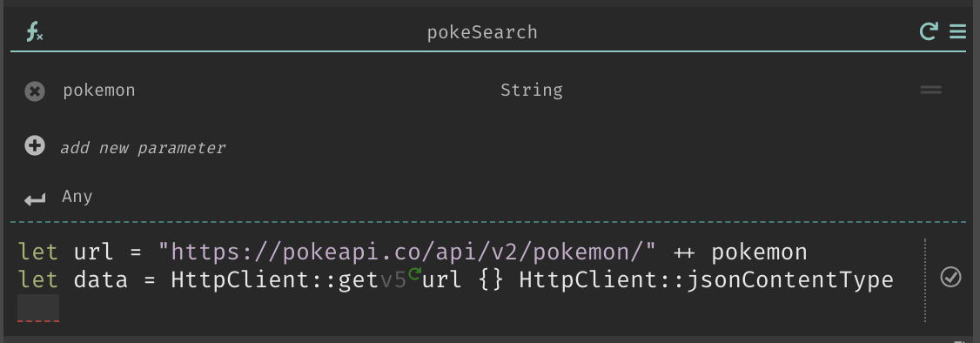980x343 pixels.
Task: Click the blank placeholder on the last line
Action: point(38,307)
